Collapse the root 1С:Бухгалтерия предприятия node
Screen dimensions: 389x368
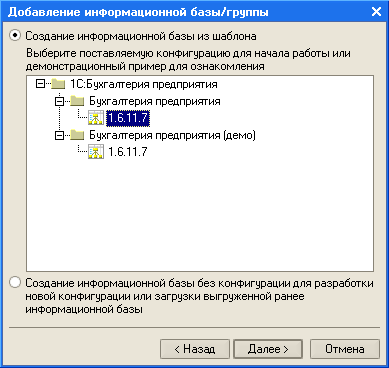coord(40,84)
